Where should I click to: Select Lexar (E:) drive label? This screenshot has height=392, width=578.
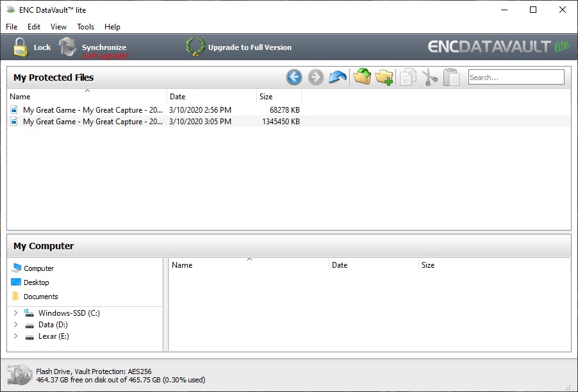53,336
